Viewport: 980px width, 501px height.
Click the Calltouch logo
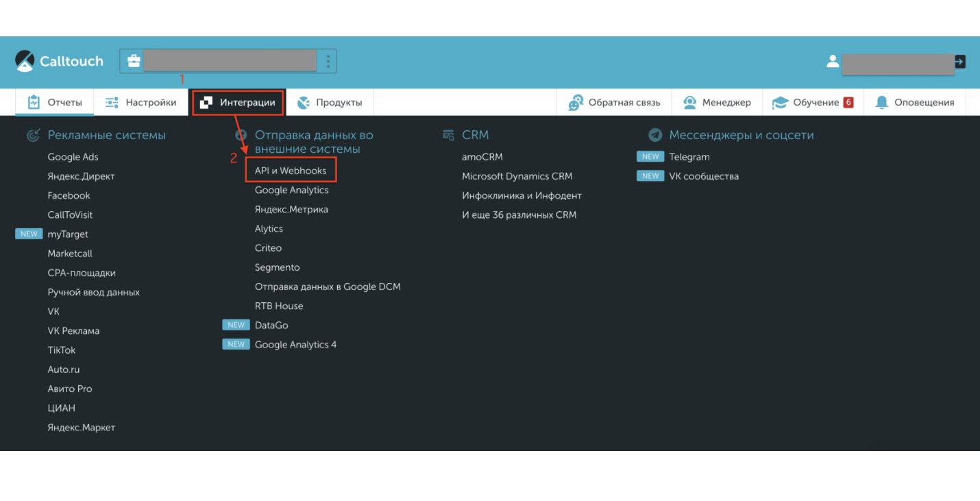point(59,61)
